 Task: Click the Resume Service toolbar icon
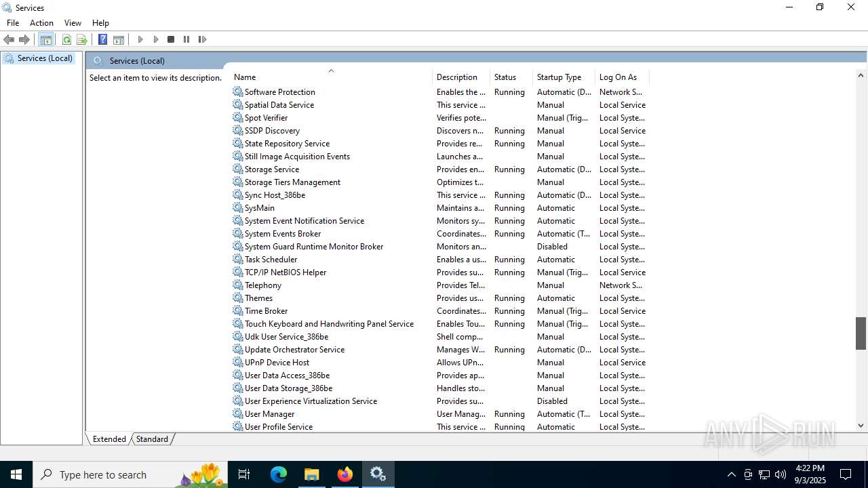[x=156, y=40]
